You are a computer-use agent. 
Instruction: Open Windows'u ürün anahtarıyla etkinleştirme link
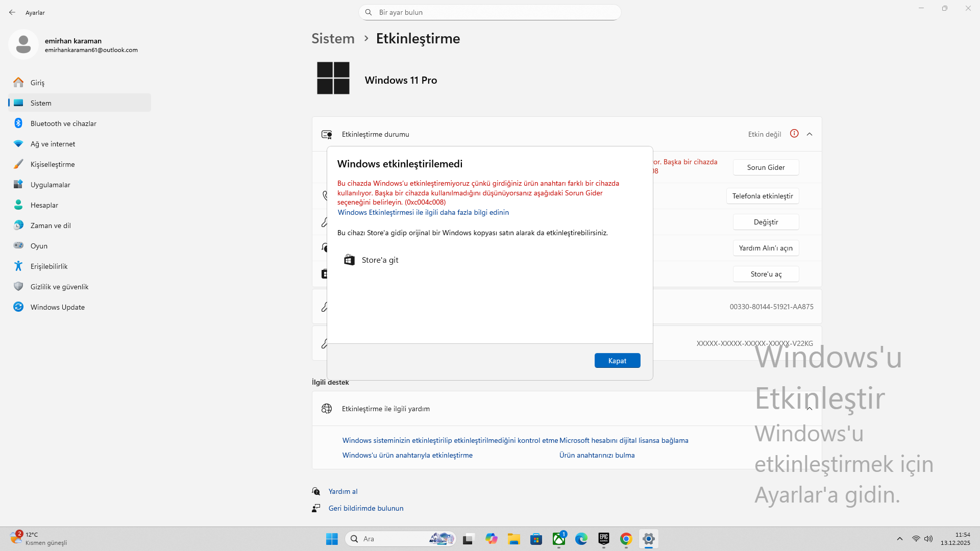click(x=407, y=455)
